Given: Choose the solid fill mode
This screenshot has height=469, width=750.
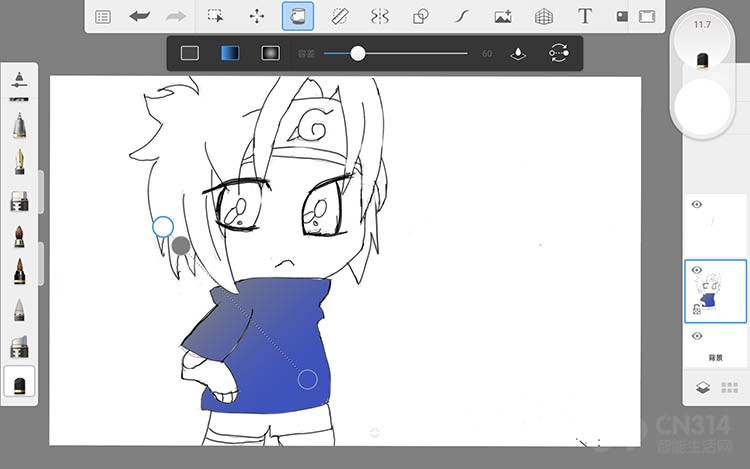Looking at the screenshot, I should 190,53.
